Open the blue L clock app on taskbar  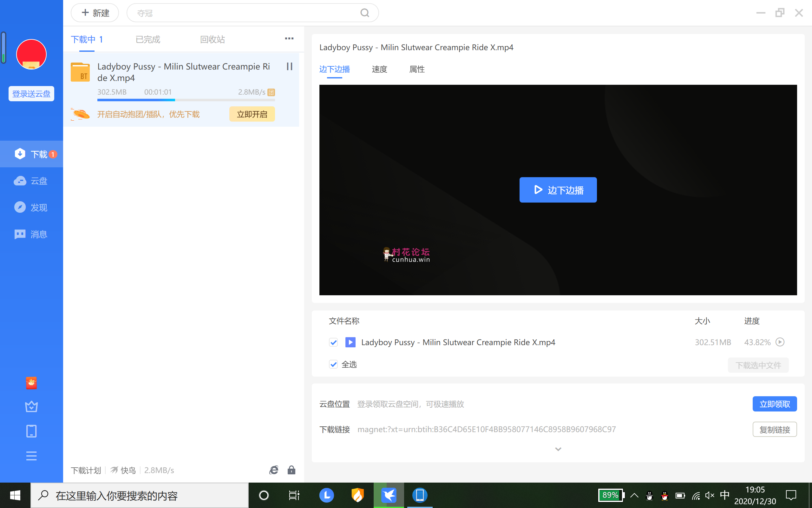tap(326, 495)
